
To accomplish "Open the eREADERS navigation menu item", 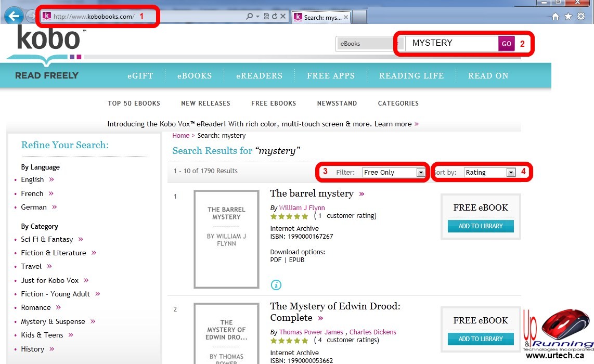I will tap(259, 76).
